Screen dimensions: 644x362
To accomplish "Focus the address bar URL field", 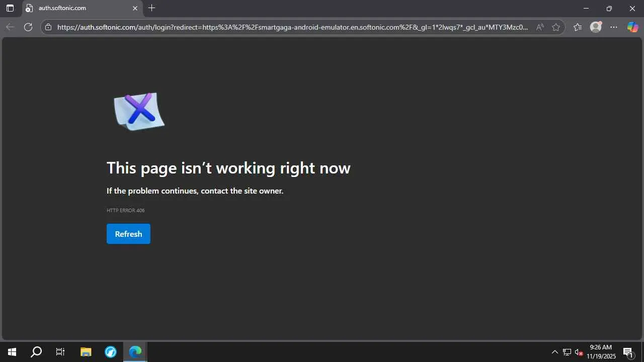I will click(x=293, y=27).
